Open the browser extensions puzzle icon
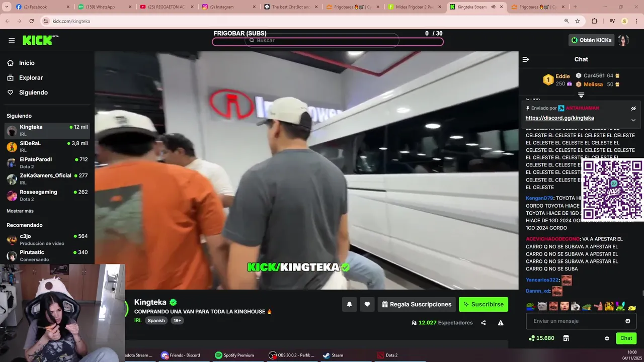This screenshot has width=644, height=362. coord(594,21)
